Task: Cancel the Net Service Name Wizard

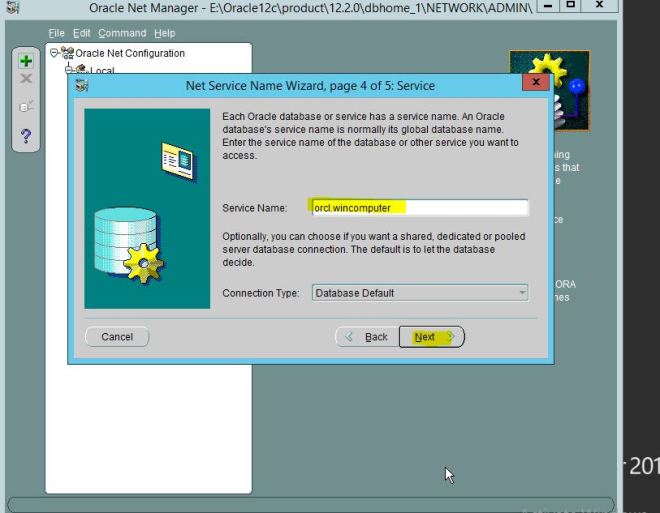Action: pyautogui.click(x=117, y=337)
